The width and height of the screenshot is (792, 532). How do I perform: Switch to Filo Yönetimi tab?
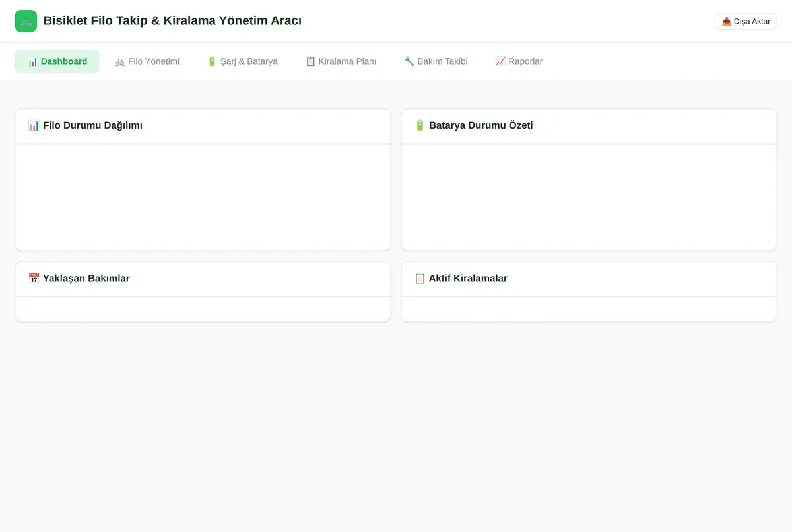tap(147, 61)
